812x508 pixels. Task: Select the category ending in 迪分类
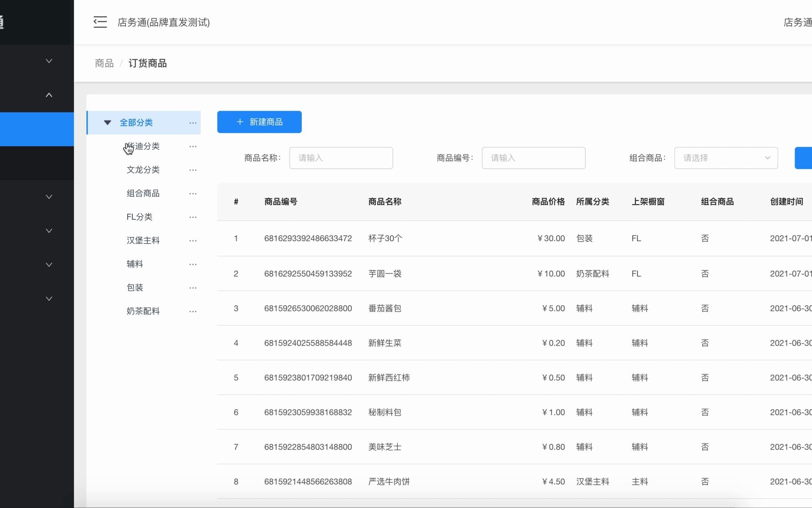[143, 146]
